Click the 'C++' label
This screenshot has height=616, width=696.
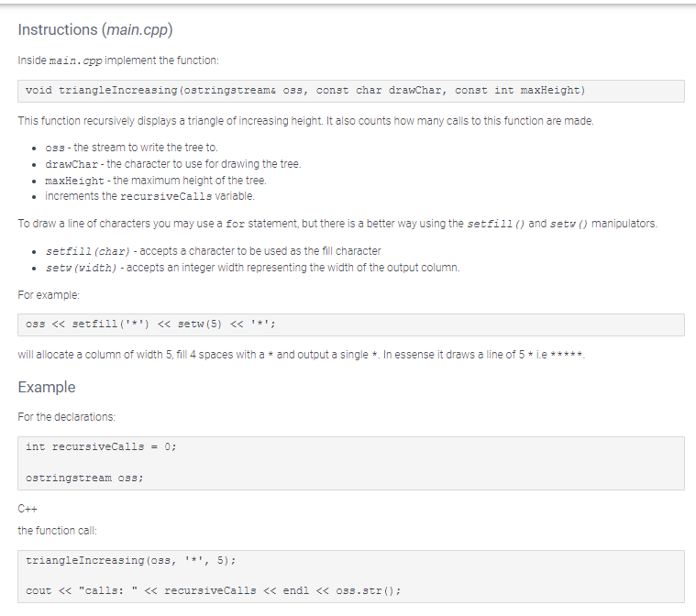point(28,509)
